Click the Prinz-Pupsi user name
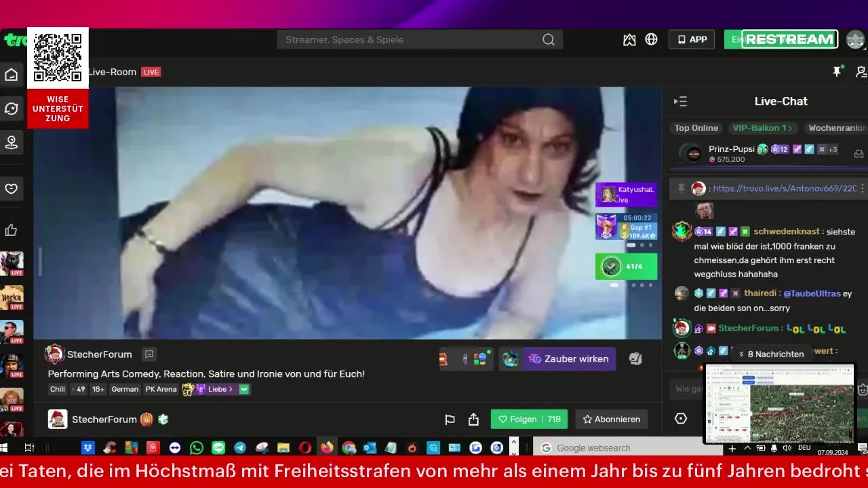This screenshot has height=488, width=868. (731, 149)
